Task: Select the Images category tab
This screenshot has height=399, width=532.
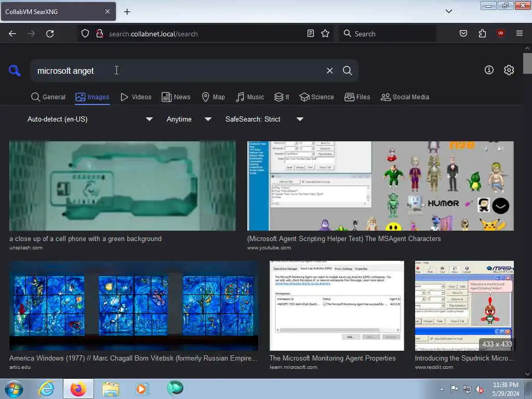Action: tap(92, 97)
